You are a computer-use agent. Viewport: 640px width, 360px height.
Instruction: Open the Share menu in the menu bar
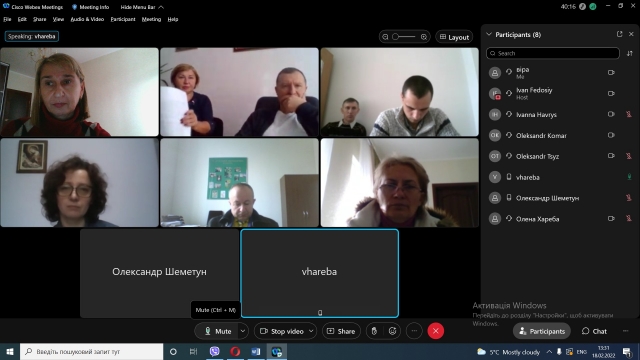[x=40, y=19]
